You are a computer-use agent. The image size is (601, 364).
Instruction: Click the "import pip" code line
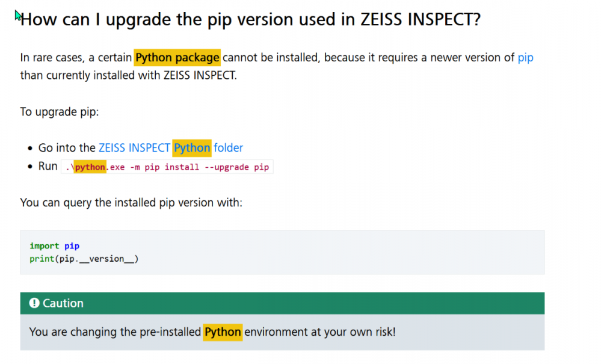pos(54,245)
